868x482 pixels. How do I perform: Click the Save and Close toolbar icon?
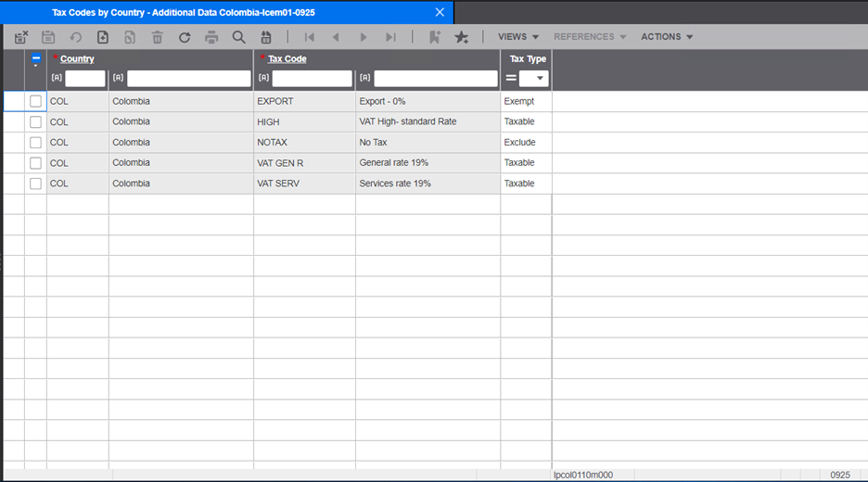(21, 37)
